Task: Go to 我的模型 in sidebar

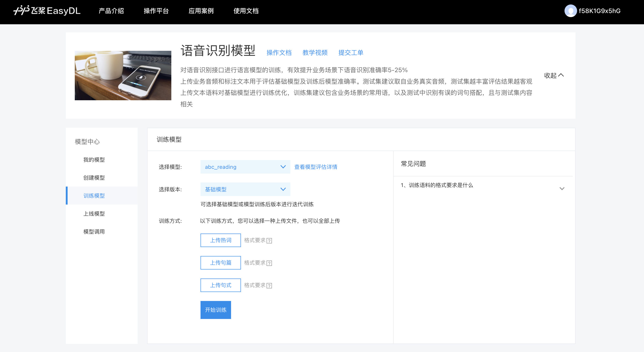Action: [94, 160]
